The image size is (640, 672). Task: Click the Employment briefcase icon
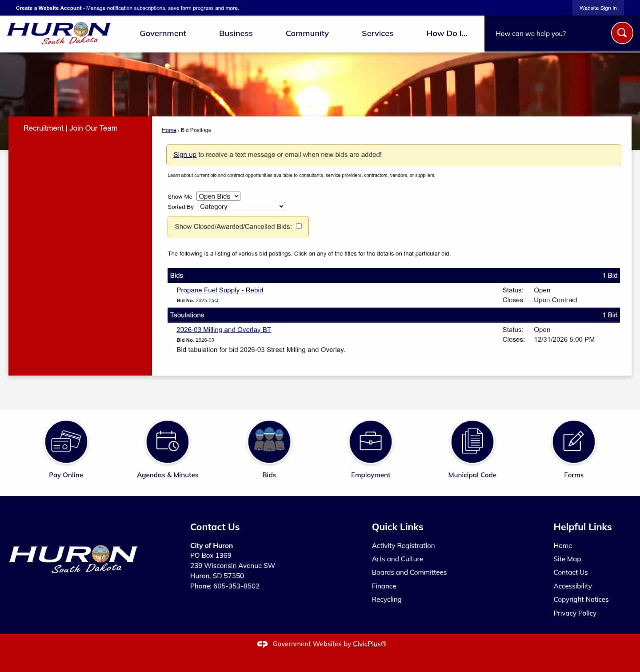(370, 442)
